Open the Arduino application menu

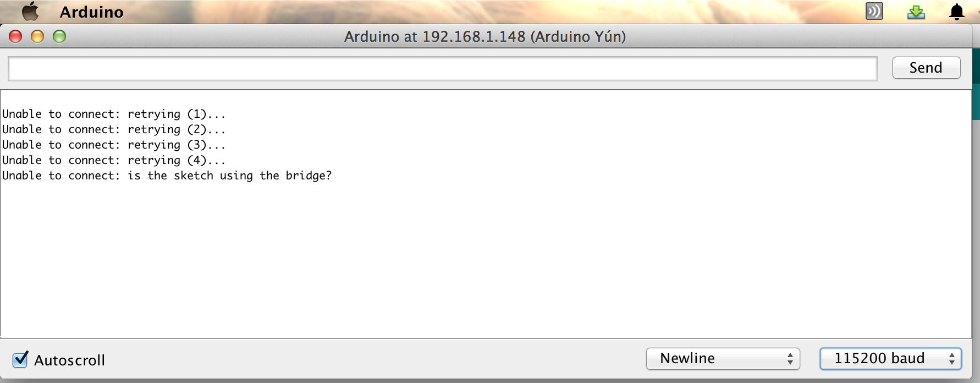(x=91, y=12)
